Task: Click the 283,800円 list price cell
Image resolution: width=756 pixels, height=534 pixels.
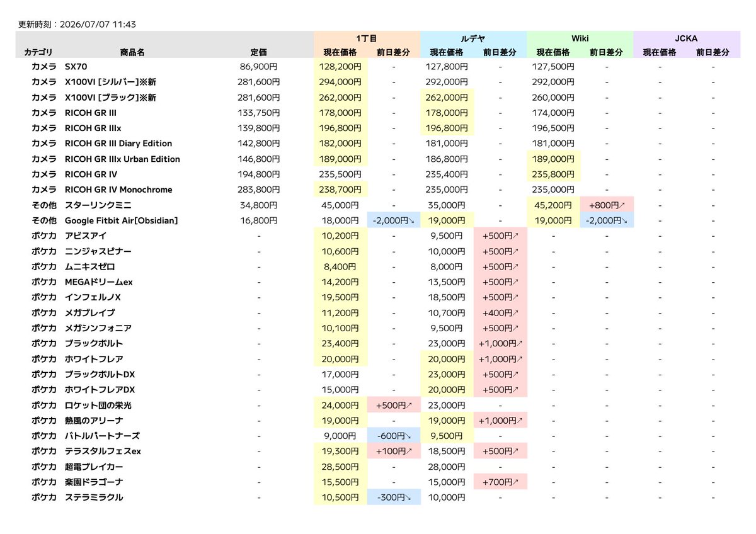Action: click(260, 190)
